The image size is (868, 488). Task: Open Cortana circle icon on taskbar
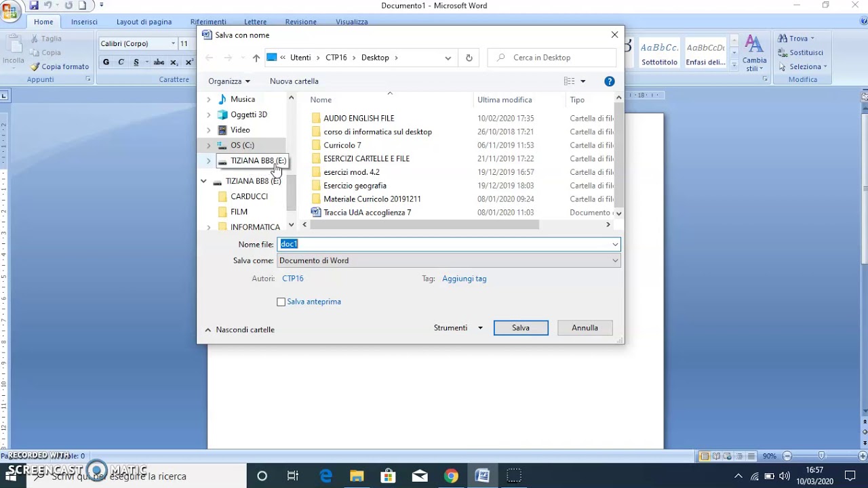(x=262, y=476)
